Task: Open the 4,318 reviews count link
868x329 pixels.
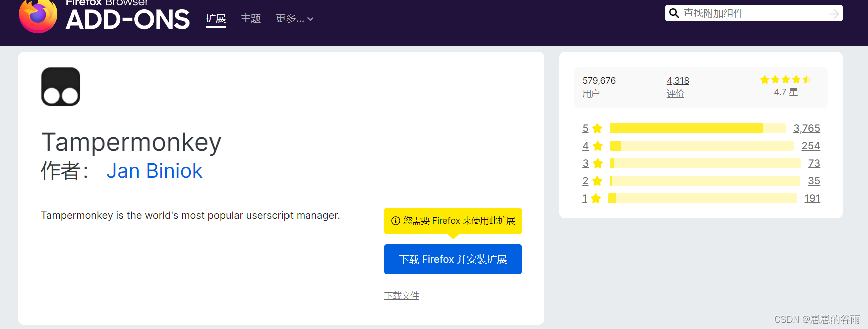Action: coord(678,81)
